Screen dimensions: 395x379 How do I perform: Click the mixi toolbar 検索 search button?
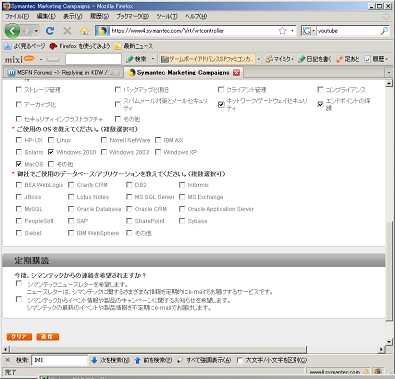tap(137, 59)
